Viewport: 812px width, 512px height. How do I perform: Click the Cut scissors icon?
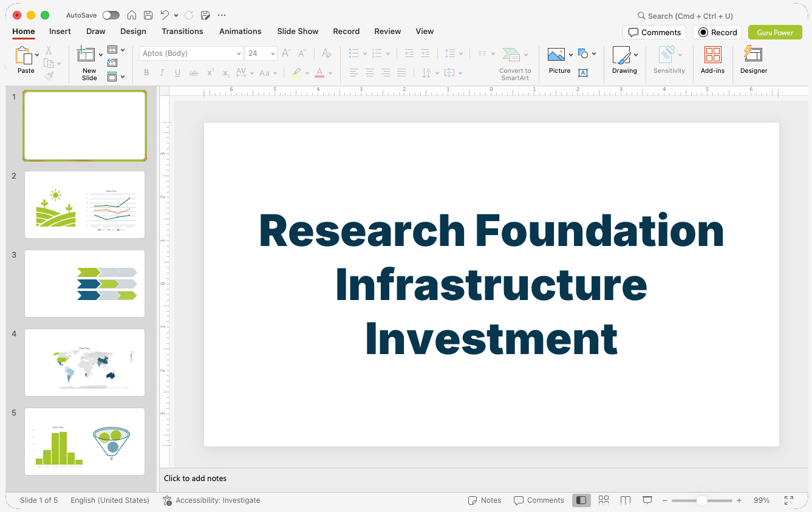49,50
